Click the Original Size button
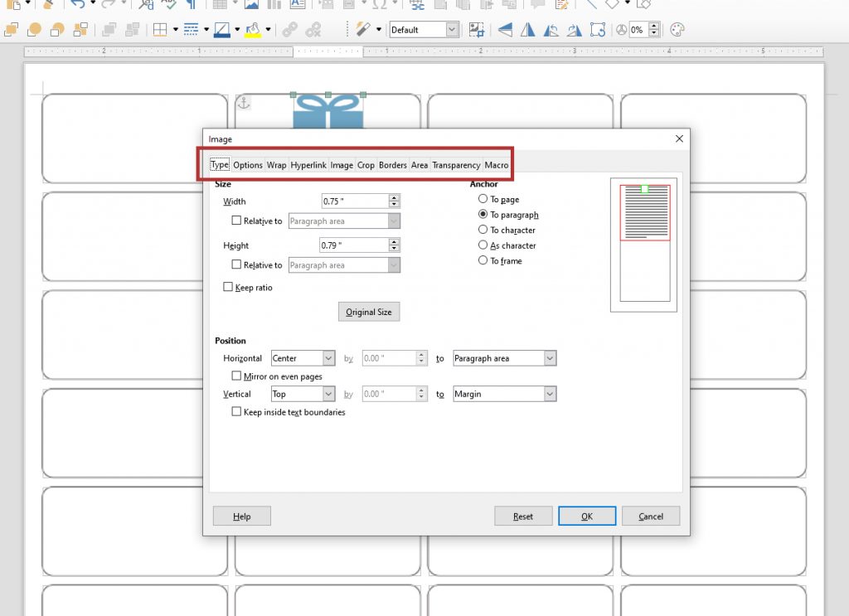Image resolution: width=849 pixels, height=616 pixels. click(x=369, y=312)
